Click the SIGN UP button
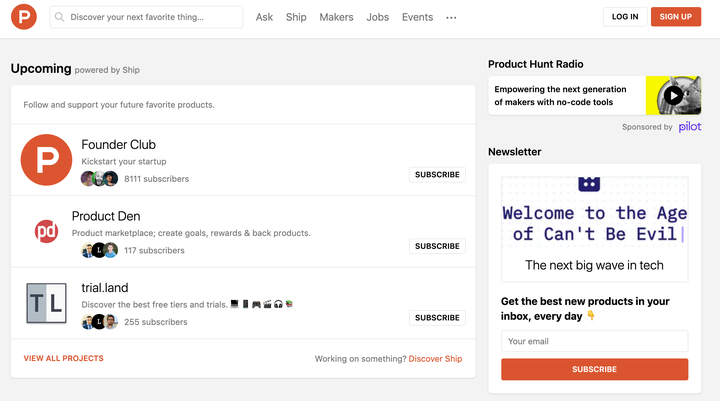The width and height of the screenshot is (720, 401). 675,17
